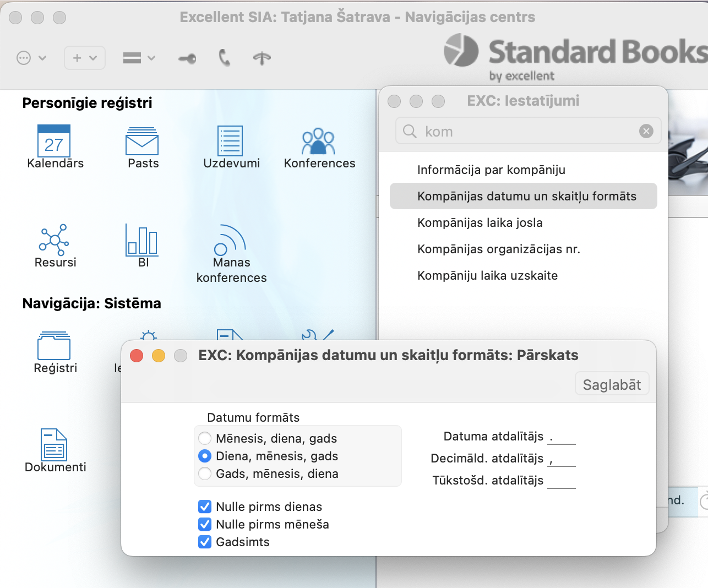The height and width of the screenshot is (588, 708).
Task: Uncheck 'Nulle pirms dienas' checkbox
Action: (205, 507)
